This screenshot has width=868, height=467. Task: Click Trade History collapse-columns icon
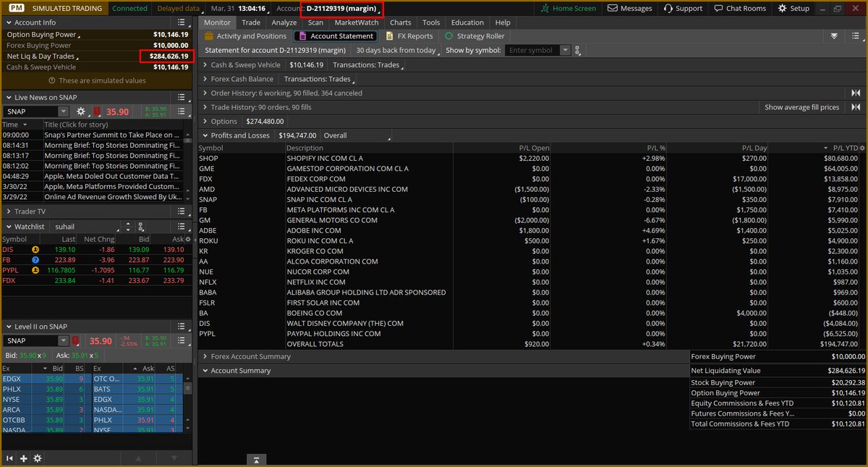856,107
